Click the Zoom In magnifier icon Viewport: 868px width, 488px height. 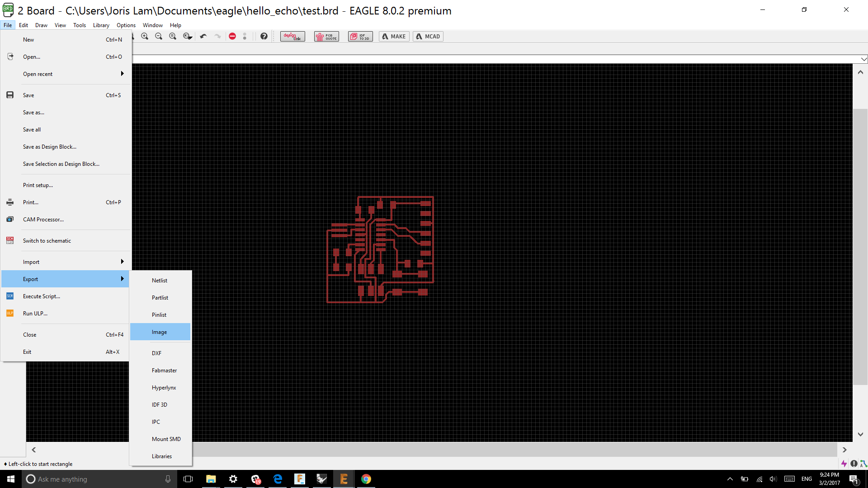(145, 36)
